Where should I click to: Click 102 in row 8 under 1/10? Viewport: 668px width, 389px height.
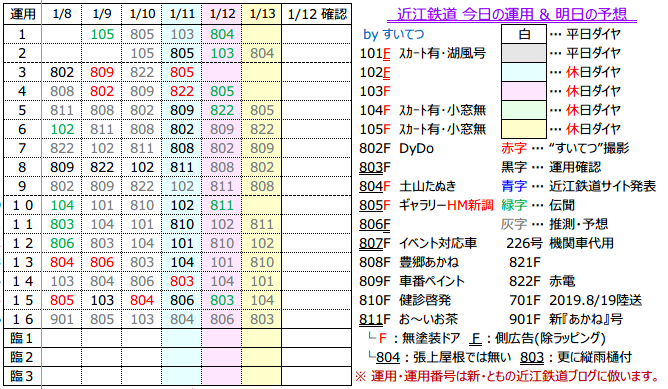[142, 167]
